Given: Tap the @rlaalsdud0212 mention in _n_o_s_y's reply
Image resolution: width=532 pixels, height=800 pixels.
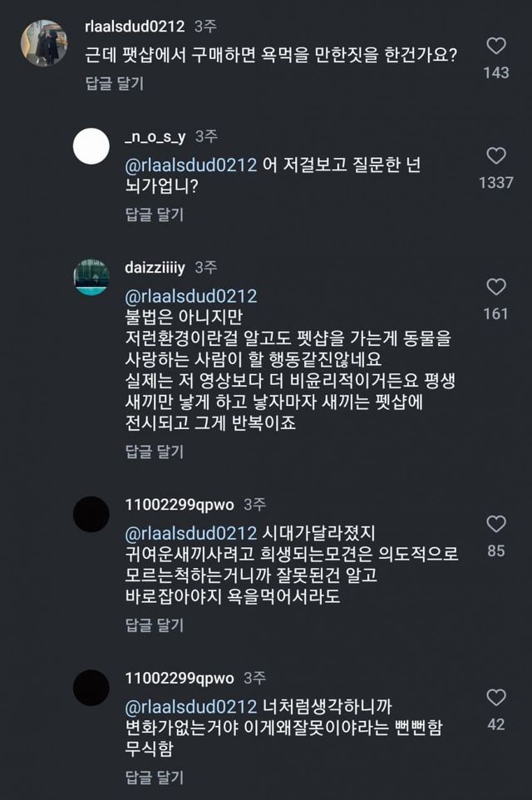Looking at the screenshot, I should point(190,165).
